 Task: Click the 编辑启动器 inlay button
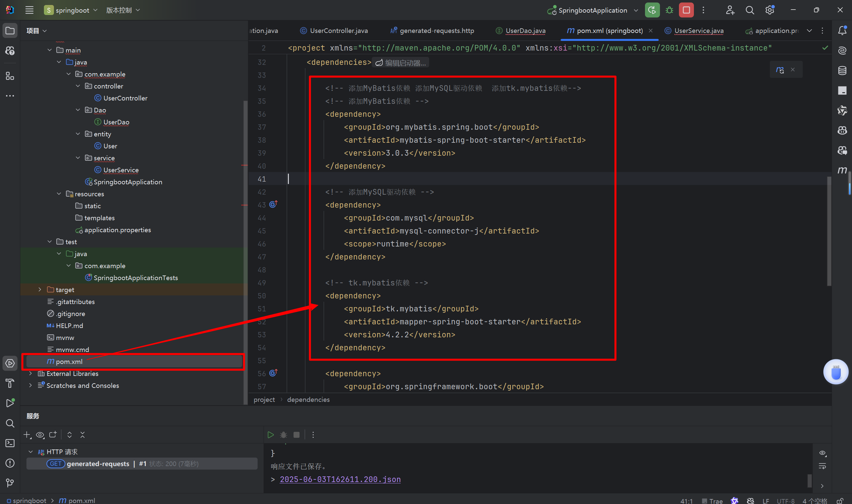pos(401,63)
